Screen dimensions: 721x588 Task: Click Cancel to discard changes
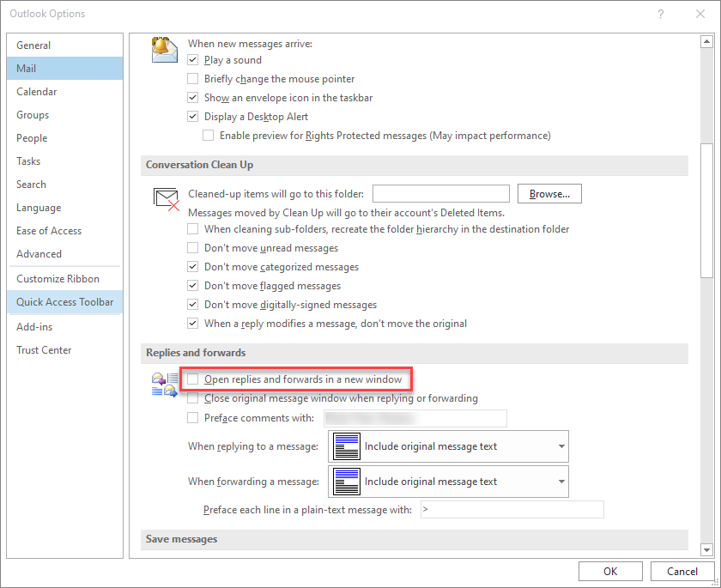682,571
